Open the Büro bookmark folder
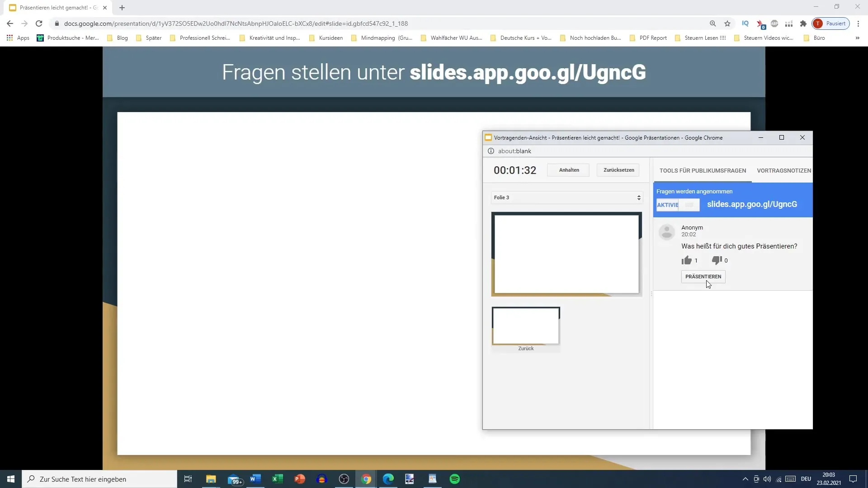868x488 pixels. (814, 38)
